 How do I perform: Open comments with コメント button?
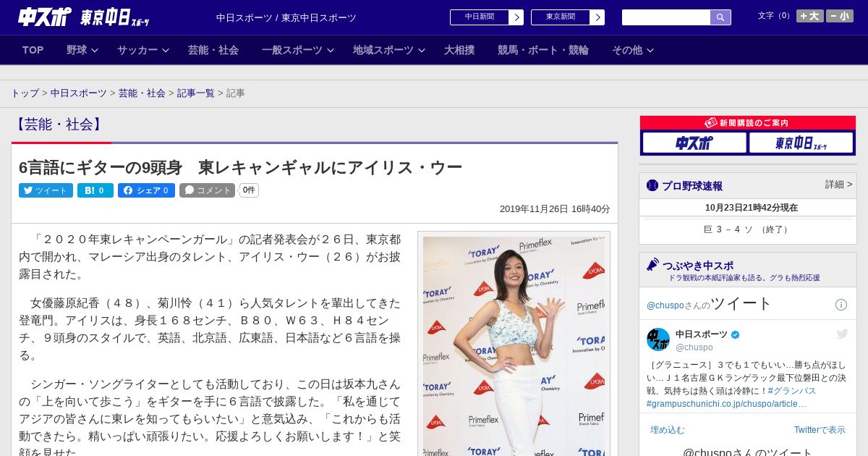click(x=207, y=190)
